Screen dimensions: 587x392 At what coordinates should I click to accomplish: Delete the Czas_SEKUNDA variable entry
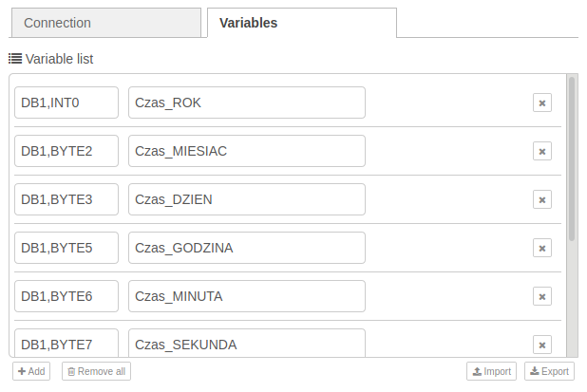click(542, 345)
